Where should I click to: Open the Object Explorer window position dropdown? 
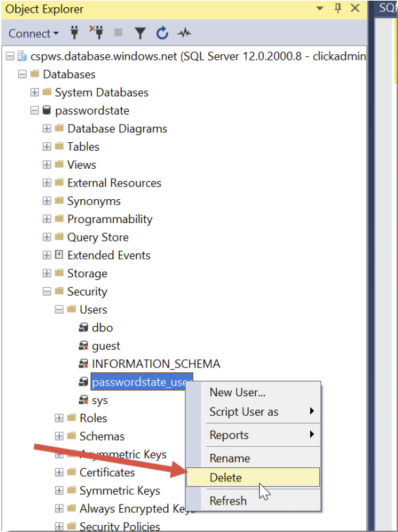coord(319,8)
